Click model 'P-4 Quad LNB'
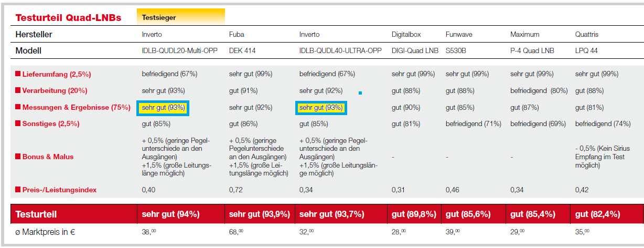Viewport: 644px width, 248px height. click(533, 51)
